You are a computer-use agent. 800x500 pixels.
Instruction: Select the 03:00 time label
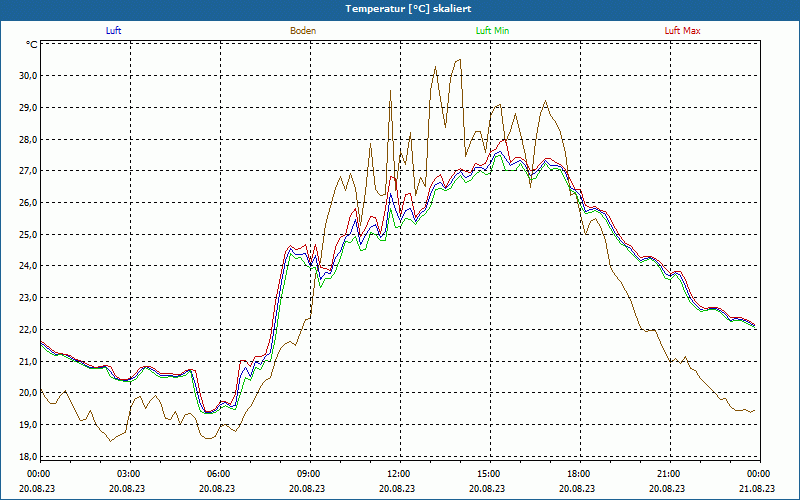click(129, 474)
